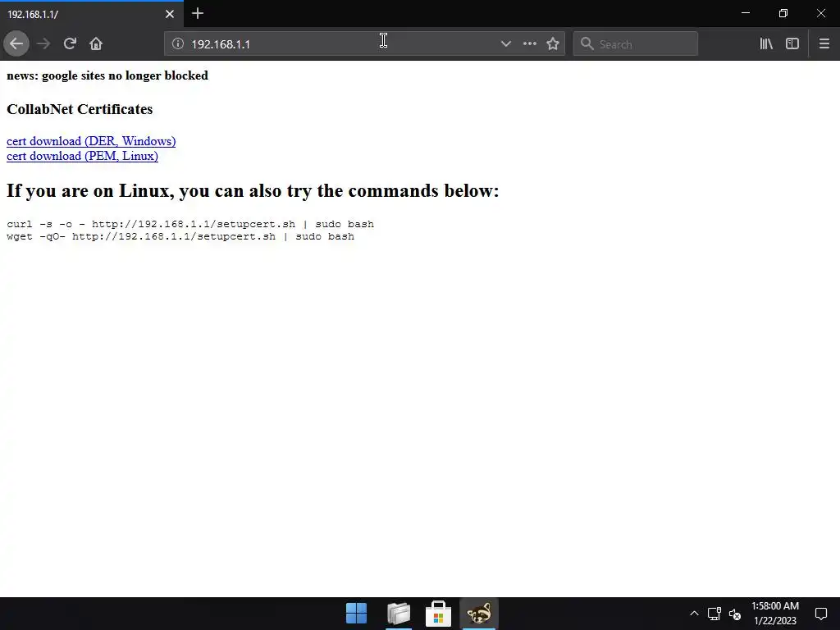Screen dimensions: 840x630
Task: Launch File Explorer from the taskbar
Action: tap(399, 614)
